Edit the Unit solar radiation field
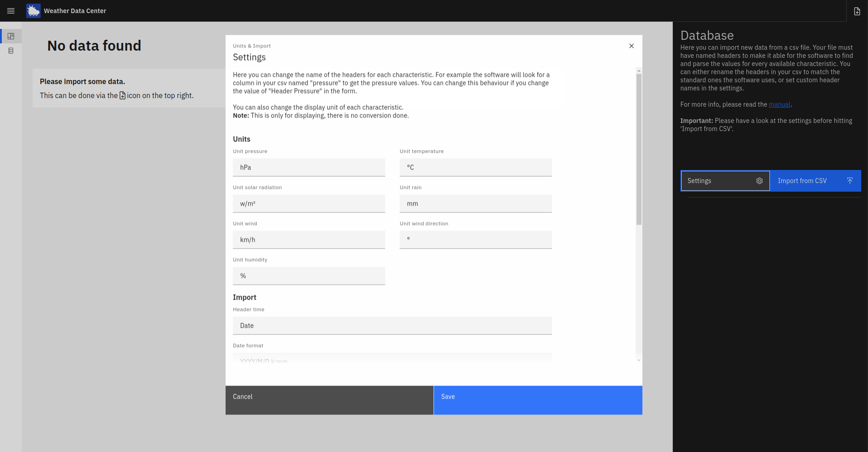The height and width of the screenshot is (452, 868). (x=309, y=203)
